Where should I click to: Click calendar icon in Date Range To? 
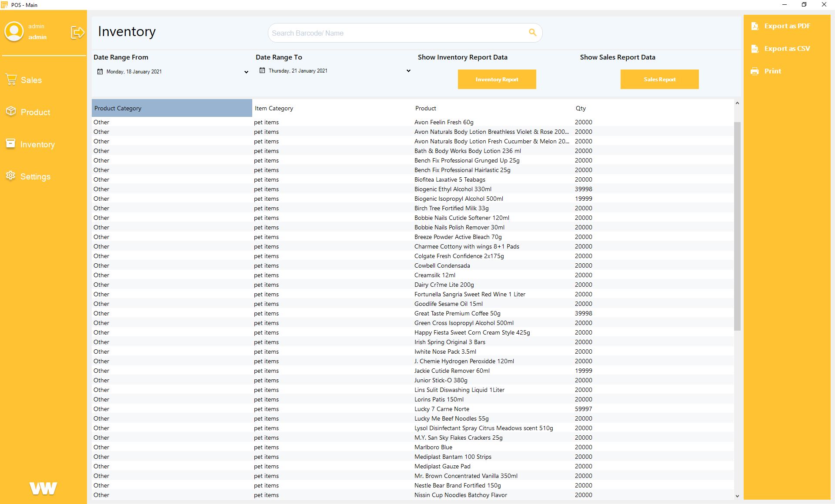[262, 70]
